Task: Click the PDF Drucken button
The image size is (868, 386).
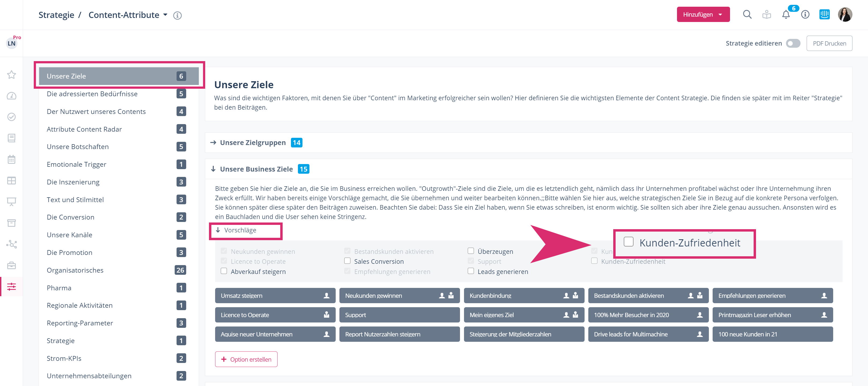Action: click(x=829, y=43)
